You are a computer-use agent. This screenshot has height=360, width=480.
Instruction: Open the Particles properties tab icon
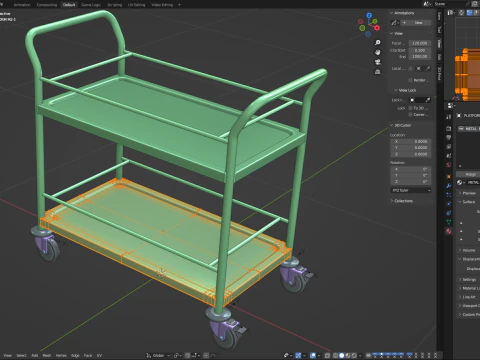tap(449, 194)
